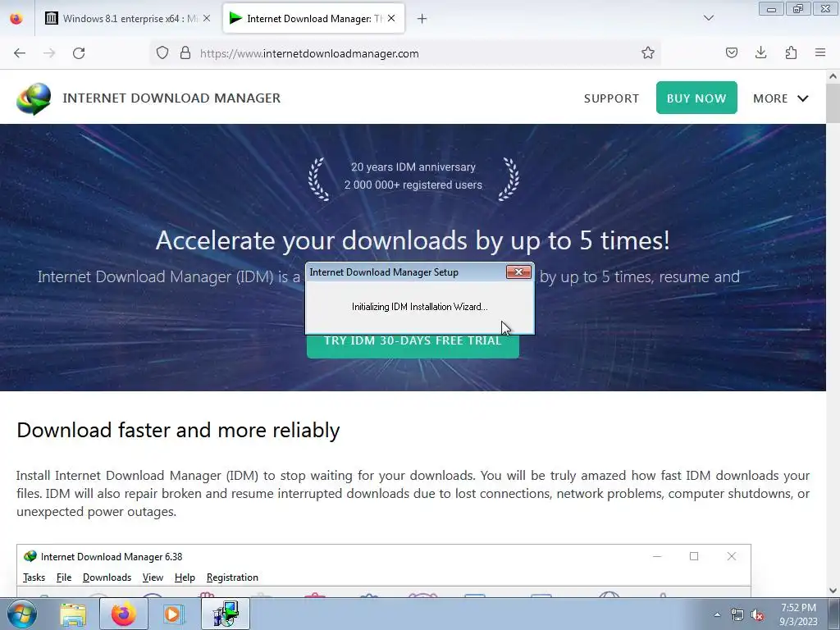This screenshot has height=630, width=840.
Task: Click the INTERNET DOWNLOAD MANAGER site title
Action: [x=171, y=98]
